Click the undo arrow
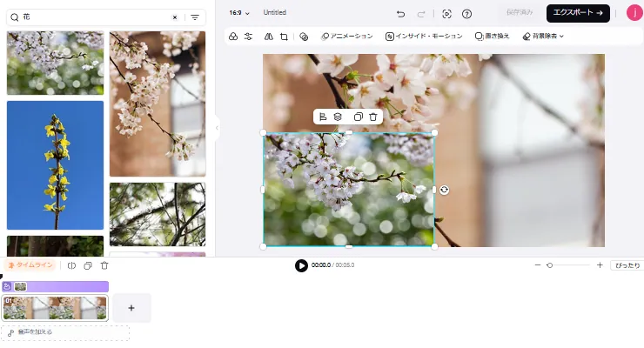Viewport: 644px width, 348px height. click(400, 14)
